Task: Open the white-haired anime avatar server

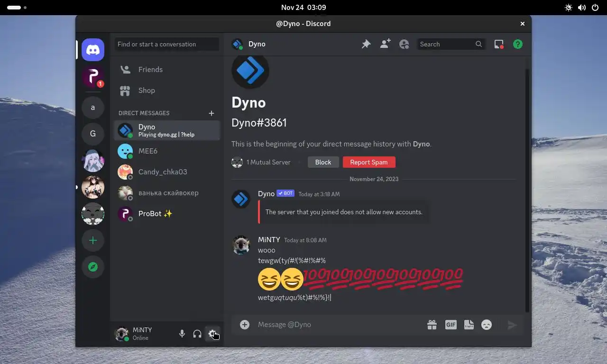Action: tap(93, 161)
